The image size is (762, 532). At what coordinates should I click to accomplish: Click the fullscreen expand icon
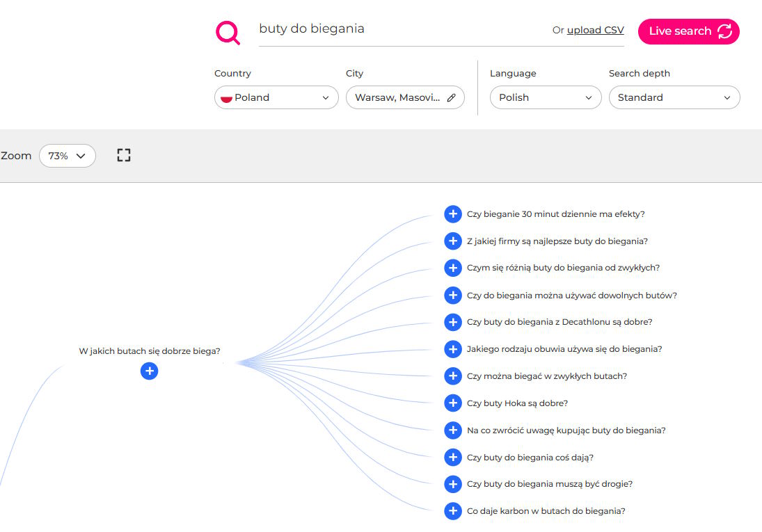(x=124, y=155)
